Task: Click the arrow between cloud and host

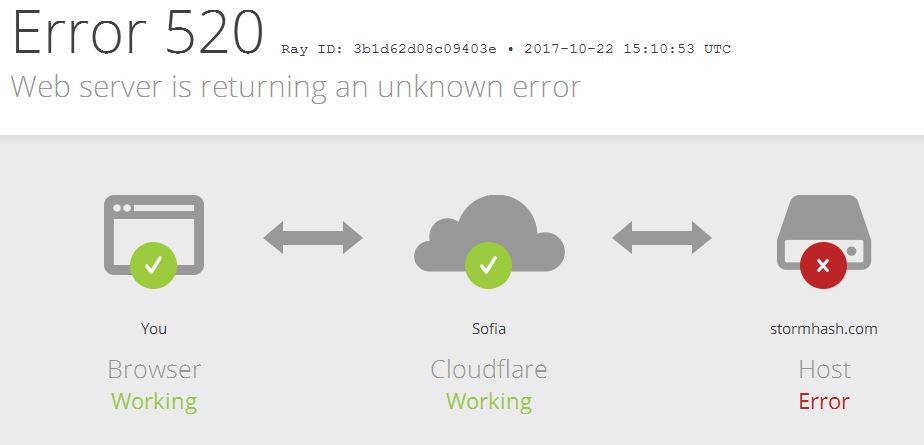Action: [x=662, y=238]
